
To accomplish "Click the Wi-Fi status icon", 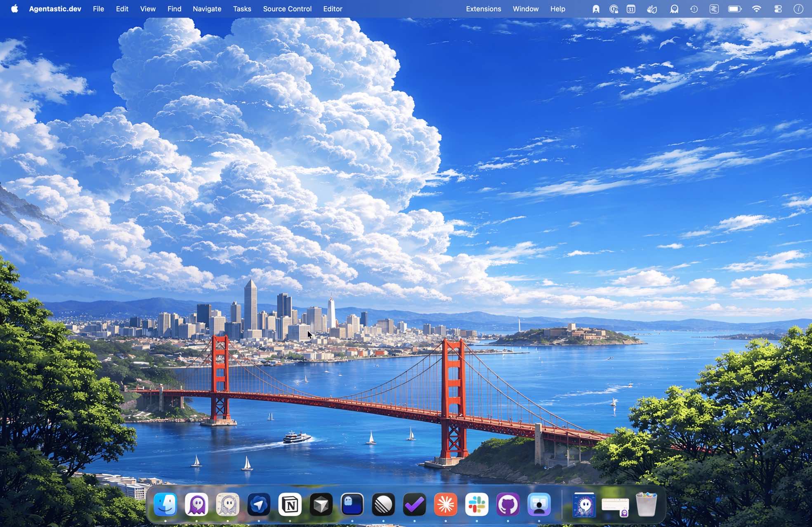I will click(756, 9).
